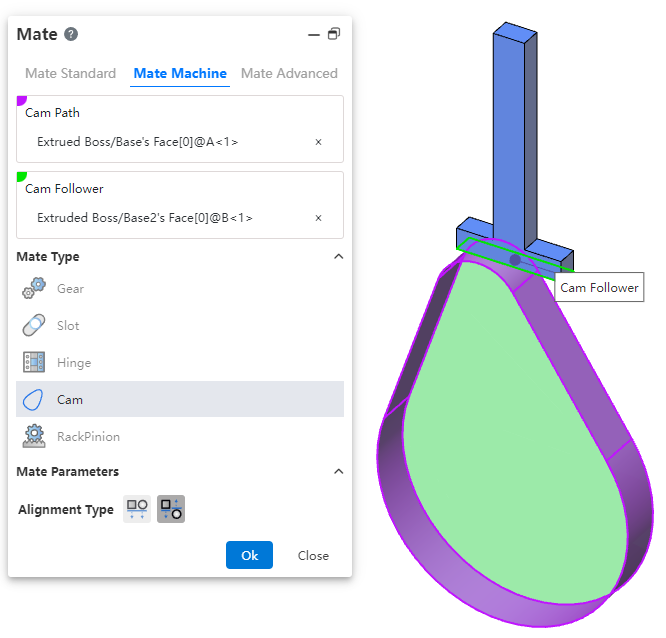Switch to the Mate Standard tab
Screen dimensions: 666x638
click(x=70, y=73)
